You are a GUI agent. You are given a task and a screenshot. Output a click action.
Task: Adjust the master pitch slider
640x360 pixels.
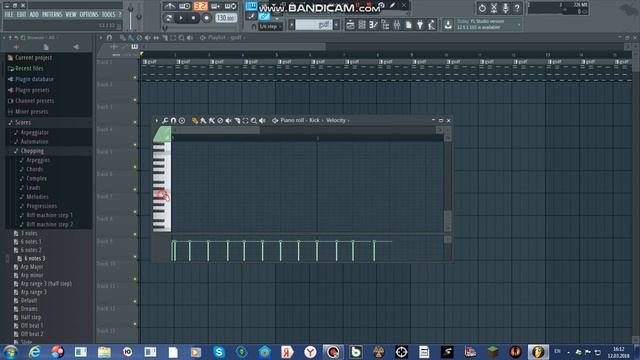[x=139, y=16]
